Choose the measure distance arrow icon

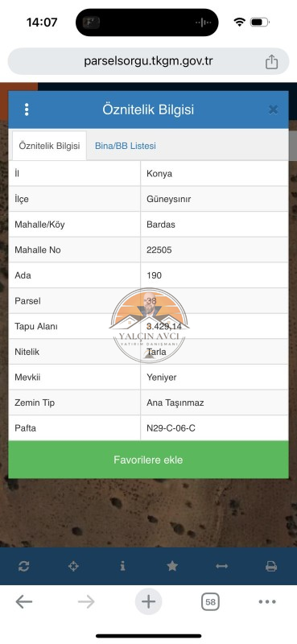pyautogui.click(x=222, y=567)
